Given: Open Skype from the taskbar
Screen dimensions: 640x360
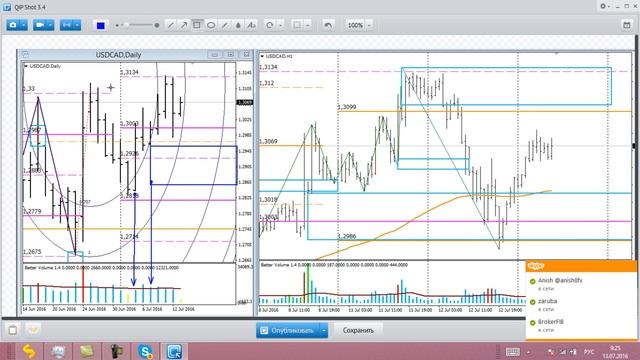Looking at the screenshot, I should pyautogui.click(x=145, y=351).
